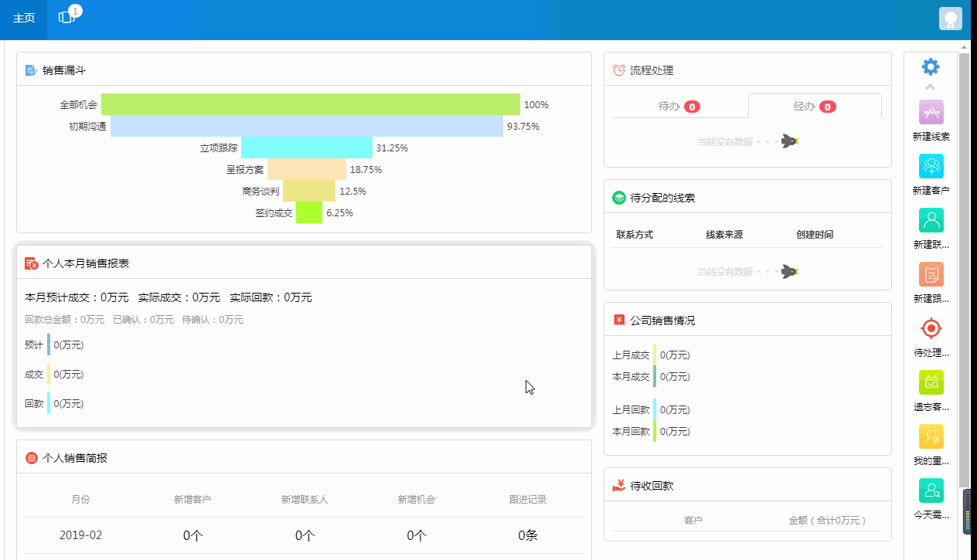Screen dimensions: 977x560
Task: Click the 全部机会 green funnel bar
Action: point(310,104)
